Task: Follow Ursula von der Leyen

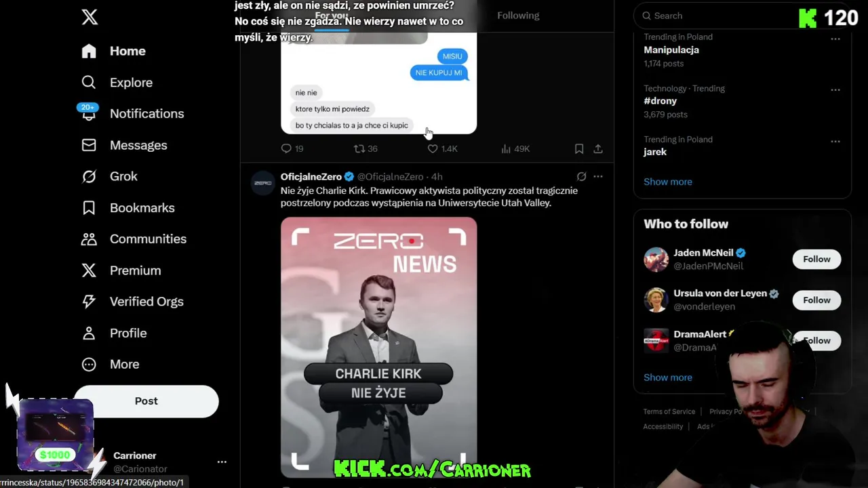Action: pos(816,300)
